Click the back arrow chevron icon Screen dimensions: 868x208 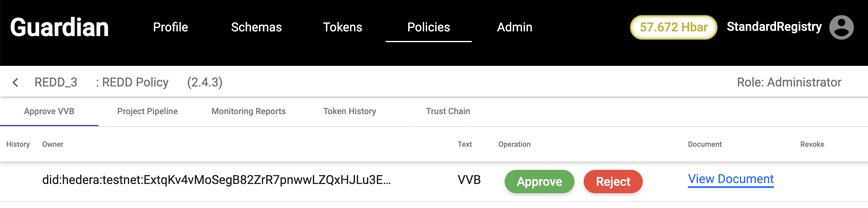tap(15, 82)
